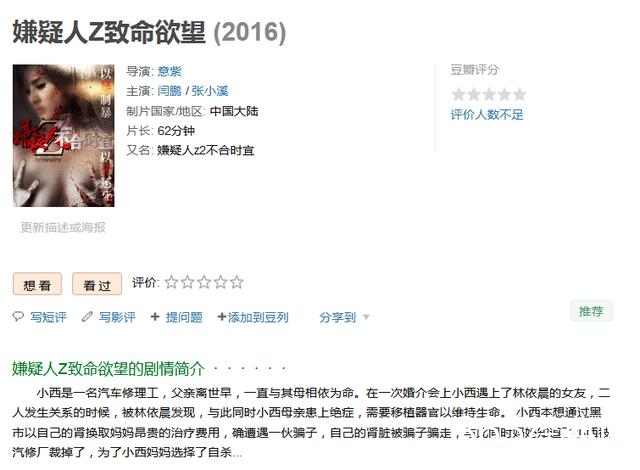Give five stars using the last star
This screenshot has width=640, height=470.
click(x=237, y=282)
